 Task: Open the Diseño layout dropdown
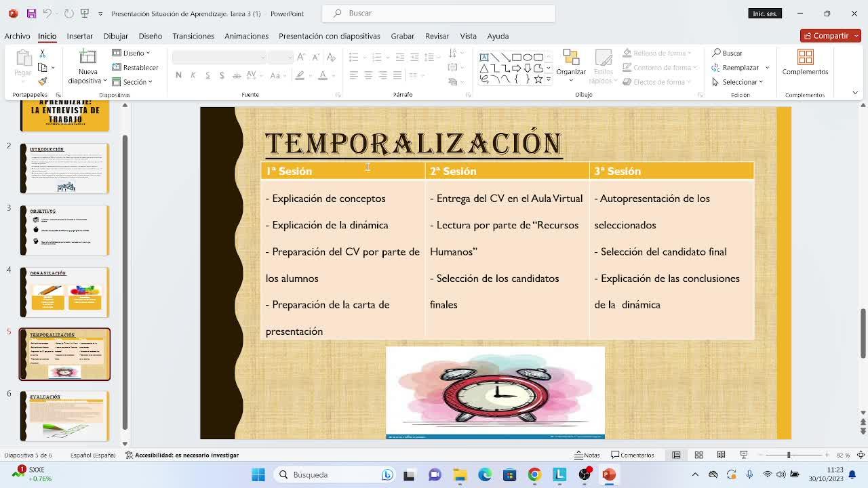pos(132,53)
